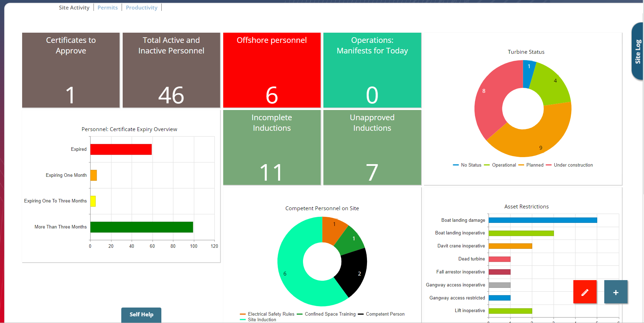The image size is (644, 323).
Task: Click the Unapproved Inductions tile
Action: 372,147
